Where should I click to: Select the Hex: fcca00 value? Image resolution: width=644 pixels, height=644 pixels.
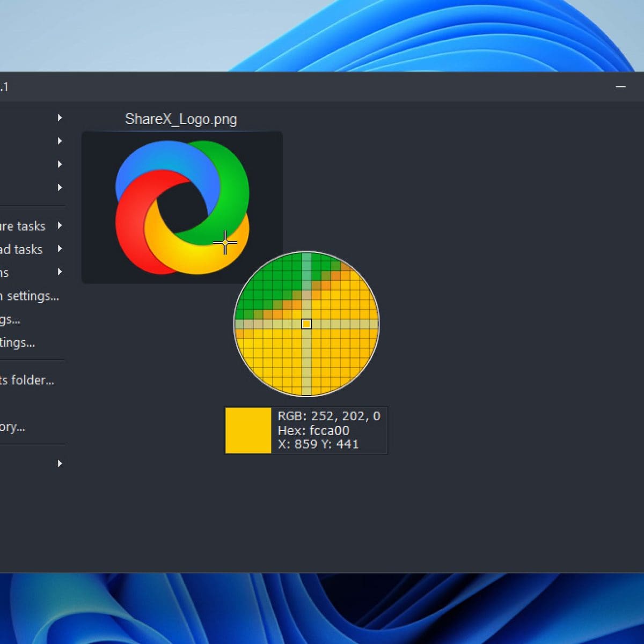[313, 430]
